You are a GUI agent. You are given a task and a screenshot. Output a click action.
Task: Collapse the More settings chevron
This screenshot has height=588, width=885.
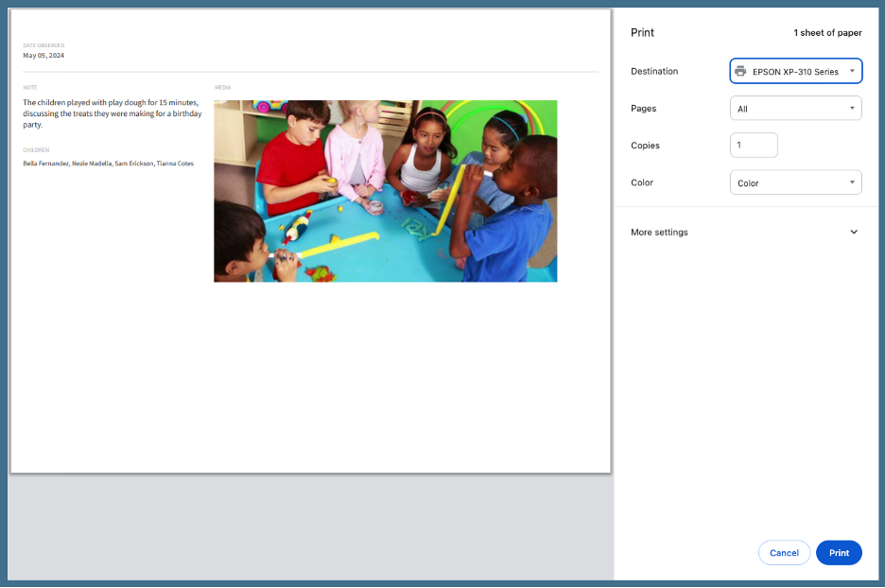click(854, 232)
